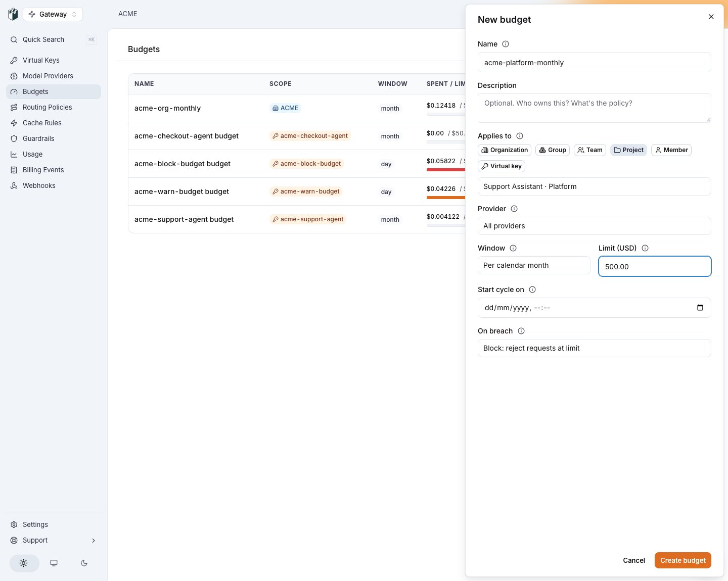The height and width of the screenshot is (581, 728).
Task: Select Team scope
Action: pos(590,150)
